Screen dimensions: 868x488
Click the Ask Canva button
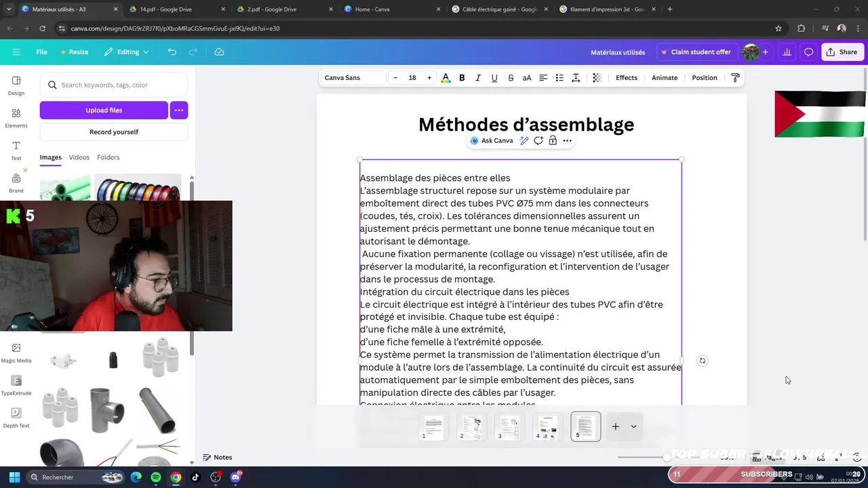tap(492, 141)
